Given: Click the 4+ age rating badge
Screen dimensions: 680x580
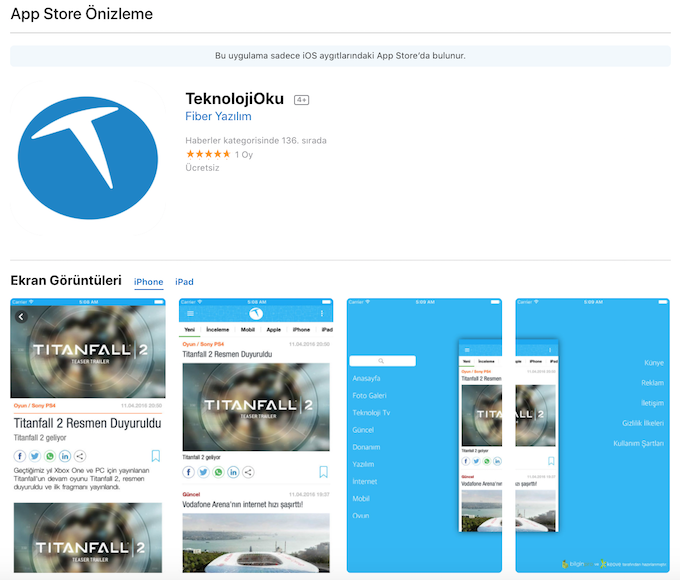Looking at the screenshot, I should point(301,100).
